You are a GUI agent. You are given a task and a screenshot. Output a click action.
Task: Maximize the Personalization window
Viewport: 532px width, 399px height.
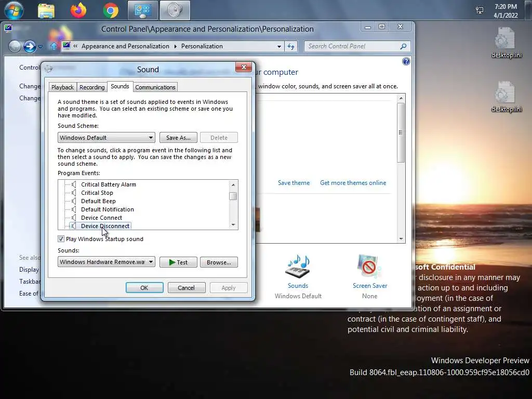pos(382,27)
